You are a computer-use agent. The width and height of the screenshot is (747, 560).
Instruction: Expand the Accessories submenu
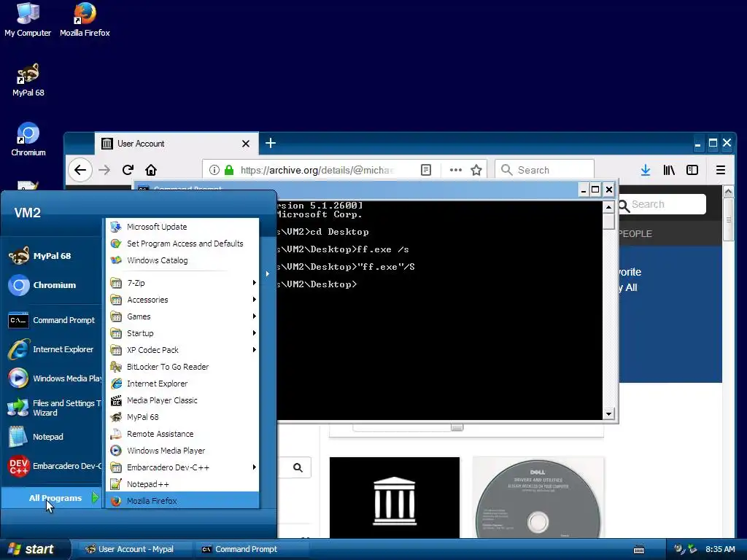coord(182,300)
